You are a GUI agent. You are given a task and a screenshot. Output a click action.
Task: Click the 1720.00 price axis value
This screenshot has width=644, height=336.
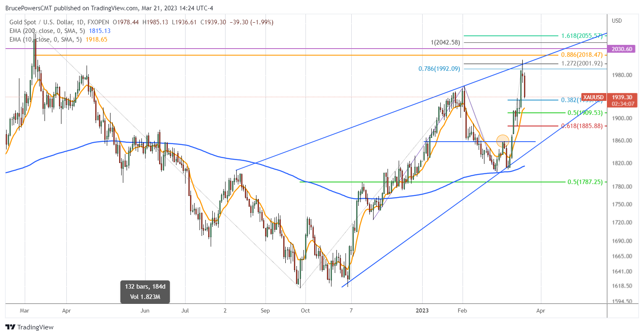(622, 222)
